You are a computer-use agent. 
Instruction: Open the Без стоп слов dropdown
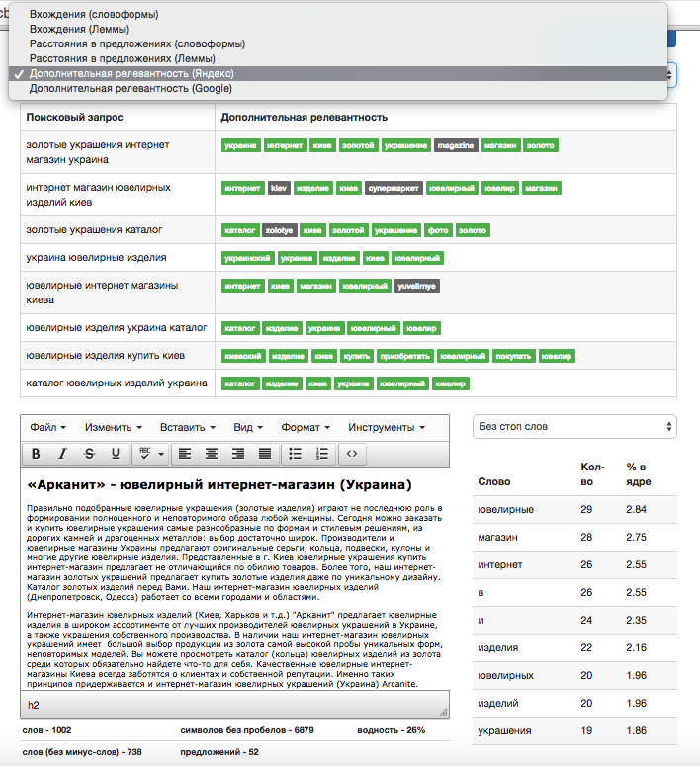pyautogui.click(x=574, y=426)
